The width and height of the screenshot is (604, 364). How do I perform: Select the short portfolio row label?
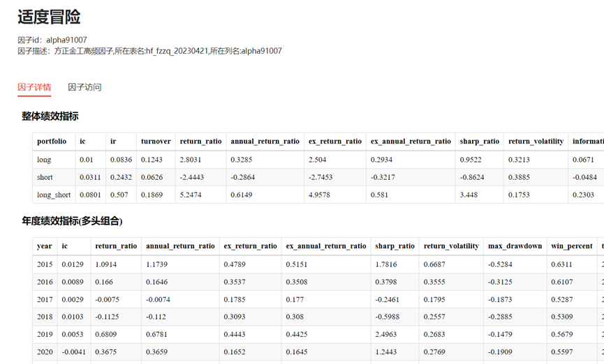coord(45,177)
